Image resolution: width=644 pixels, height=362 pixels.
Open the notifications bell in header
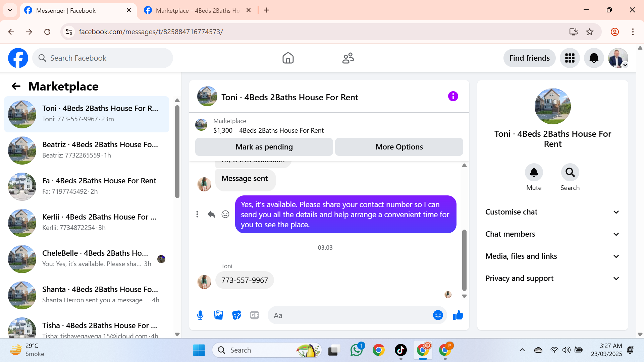click(x=594, y=58)
